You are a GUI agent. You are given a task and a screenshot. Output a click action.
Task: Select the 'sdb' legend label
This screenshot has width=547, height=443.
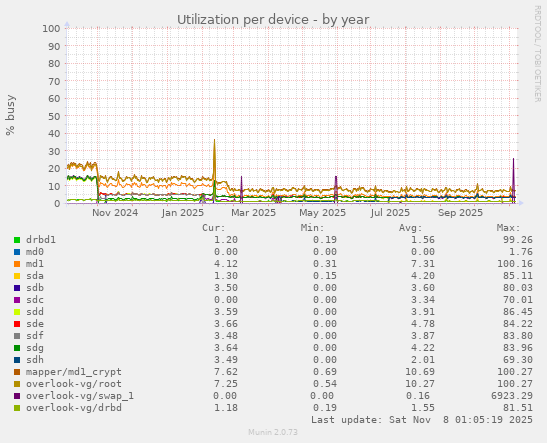[x=35, y=287]
